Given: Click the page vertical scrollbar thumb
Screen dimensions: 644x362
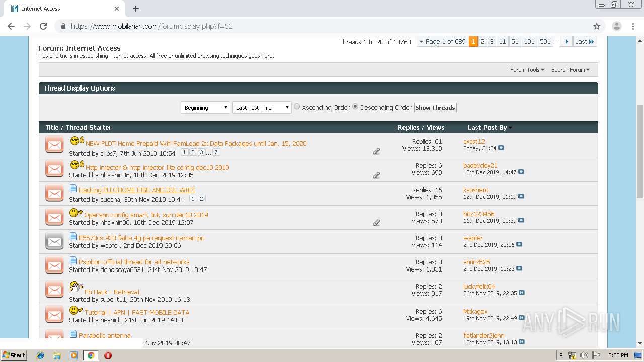Looking at the screenshot, I should 640,151.
